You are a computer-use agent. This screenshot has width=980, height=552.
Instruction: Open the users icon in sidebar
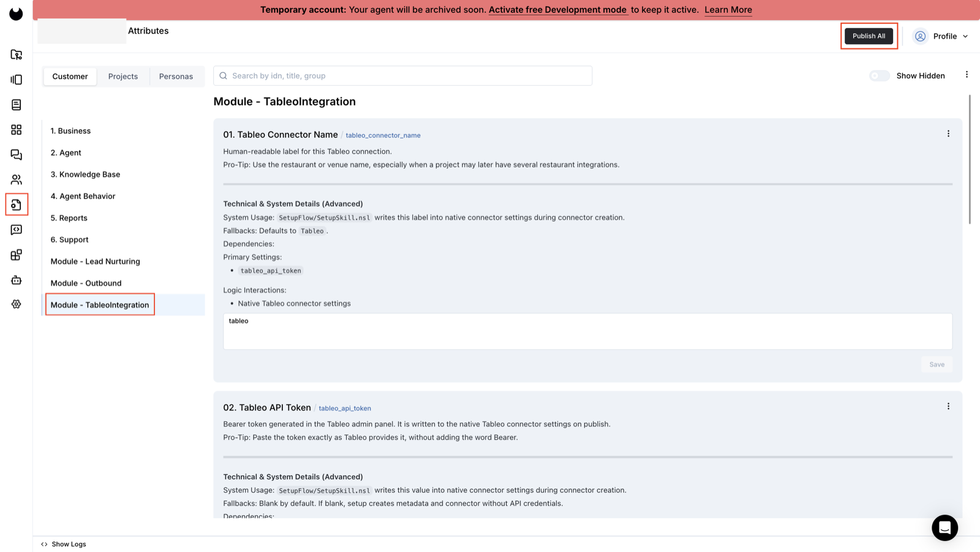16,180
